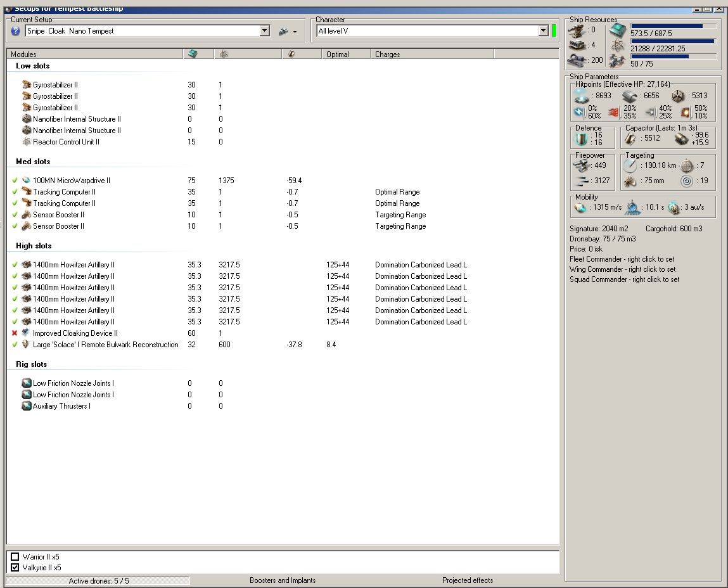
Task: Click the Auxiliary Thrusters I rig icon
Action: (x=27, y=406)
